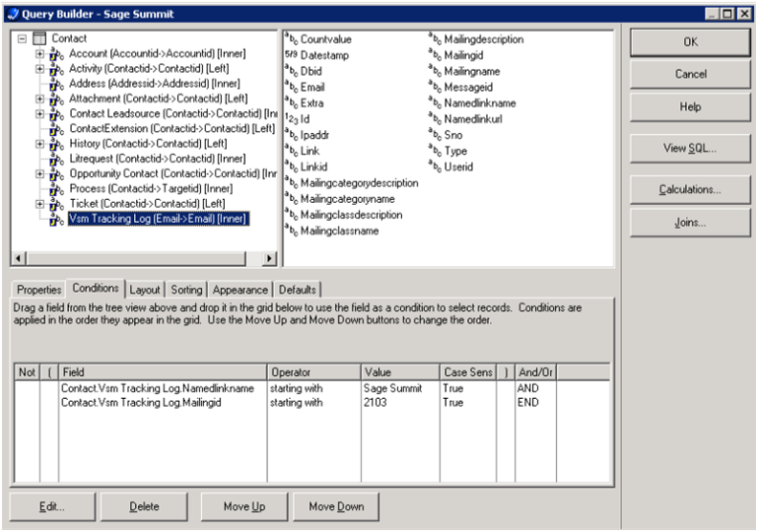757x532 pixels.
Task: Click the text-type icon beside Mailingclassname
Action: click(291, 231)
